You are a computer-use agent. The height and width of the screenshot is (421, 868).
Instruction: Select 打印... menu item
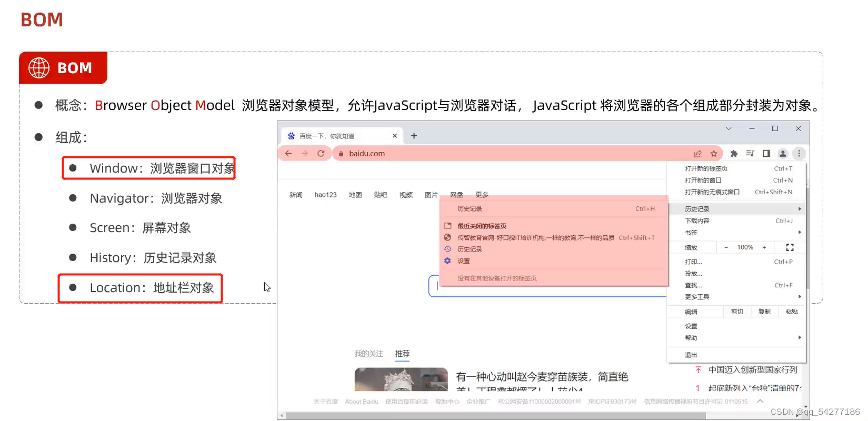point(736,262)
